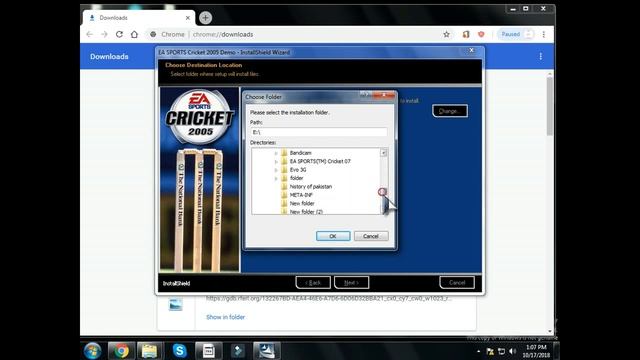Click the taskbar clock
Viewport: 640px width, 360px height.
[x=536, y=351]
